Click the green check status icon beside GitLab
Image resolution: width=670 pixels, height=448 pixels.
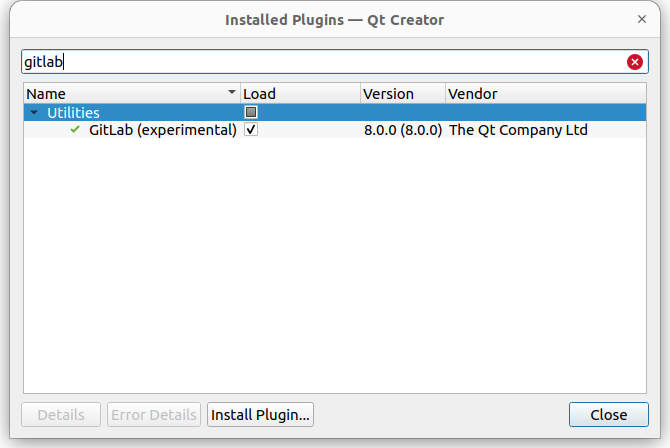coord(75,130)
